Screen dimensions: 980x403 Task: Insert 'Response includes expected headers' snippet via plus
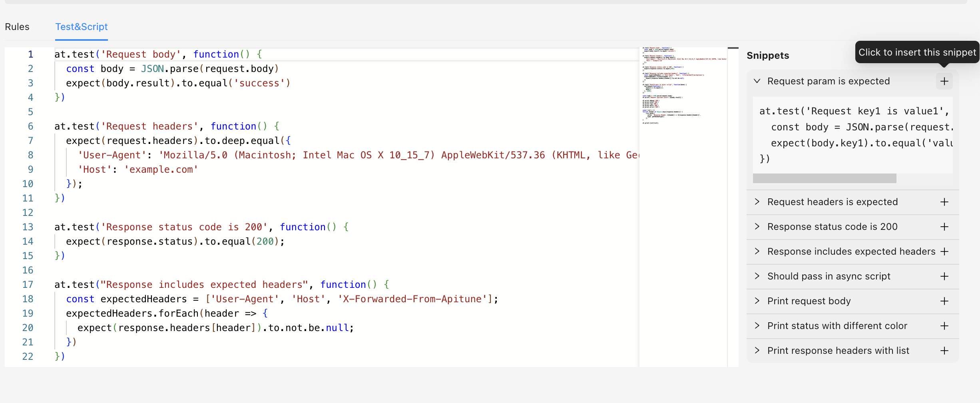click(x=944, y=251)
